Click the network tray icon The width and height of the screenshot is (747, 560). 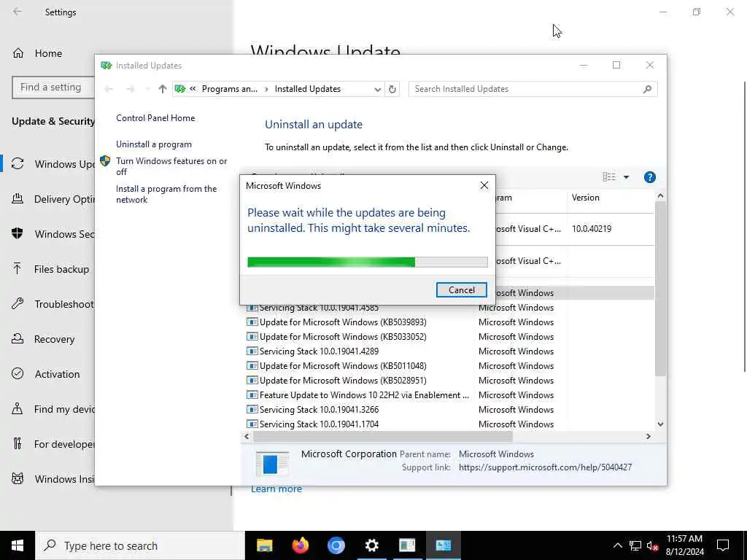pos(635,545)
